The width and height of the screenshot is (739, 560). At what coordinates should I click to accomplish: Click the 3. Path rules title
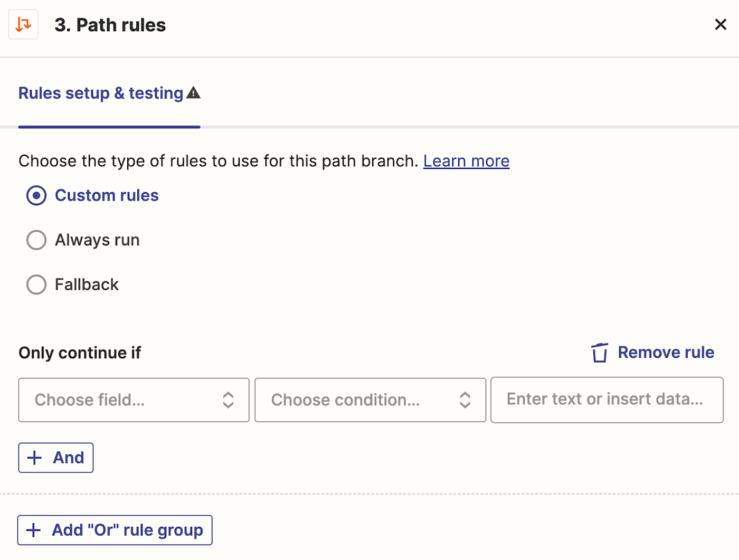[x=110, y=25]
